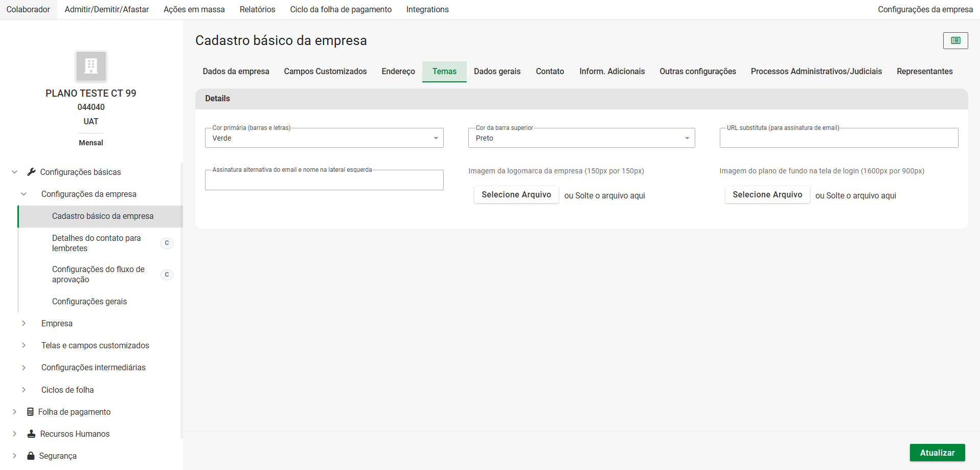Collapse the Configurações básicas section

coord(15,172)
